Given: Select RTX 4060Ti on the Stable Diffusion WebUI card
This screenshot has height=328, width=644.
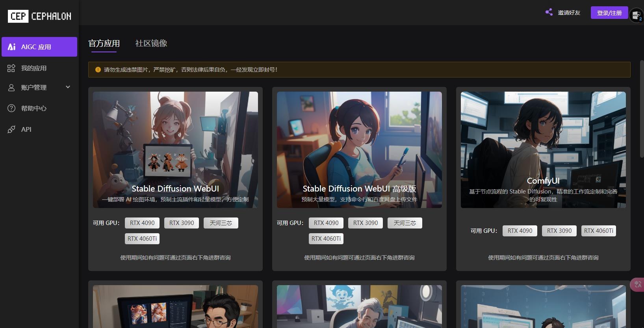Looking at the screenshot, I should click(x=142, y=239).
